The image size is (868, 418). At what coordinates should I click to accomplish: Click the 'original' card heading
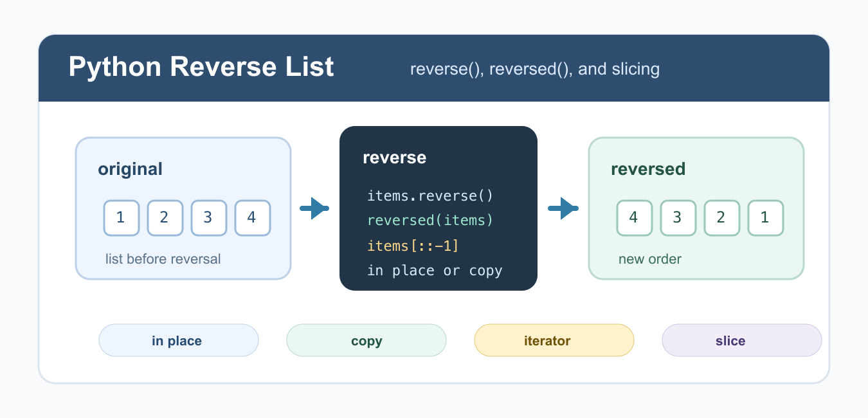pos(130,169)
